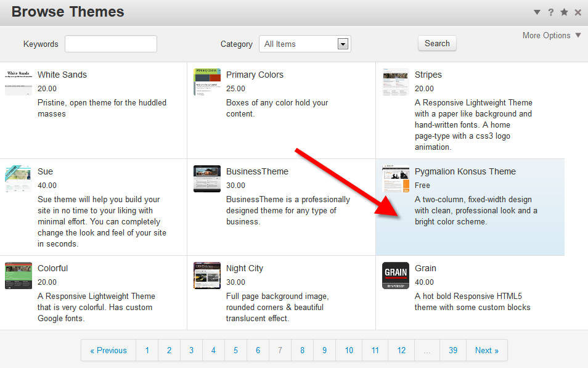Jump to page 39
The width and height of the screenshot is (588, 368).
(453, 350)
